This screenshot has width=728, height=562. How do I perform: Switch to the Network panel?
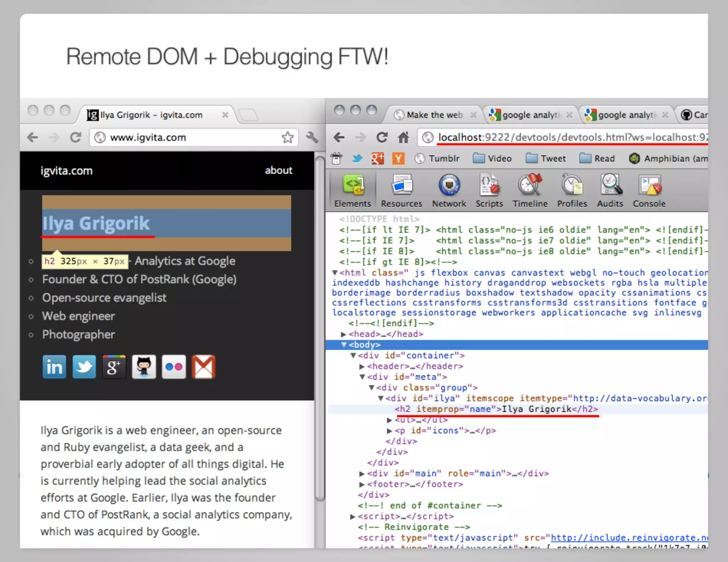[x=449, y=190]
